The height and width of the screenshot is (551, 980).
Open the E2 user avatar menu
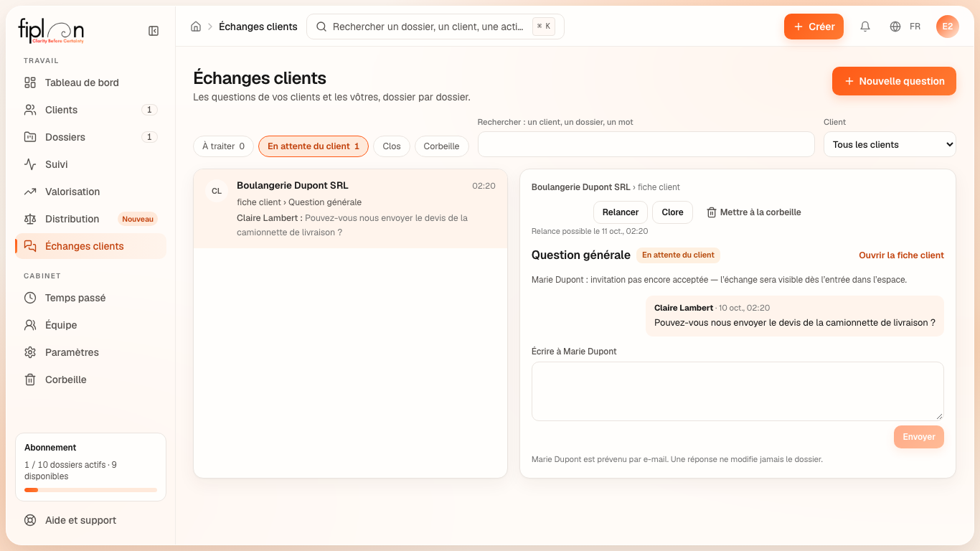pyautogui.click(x=948, y=27)
